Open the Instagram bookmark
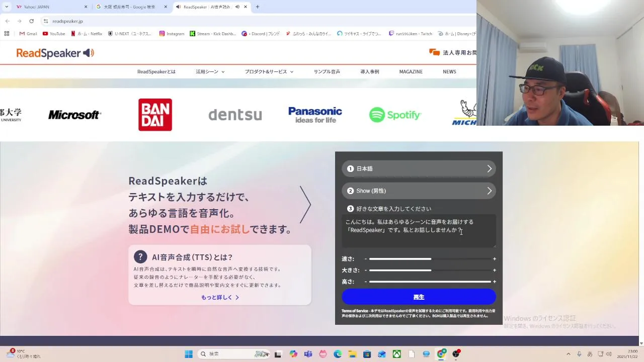 click(x=172, y=34)
